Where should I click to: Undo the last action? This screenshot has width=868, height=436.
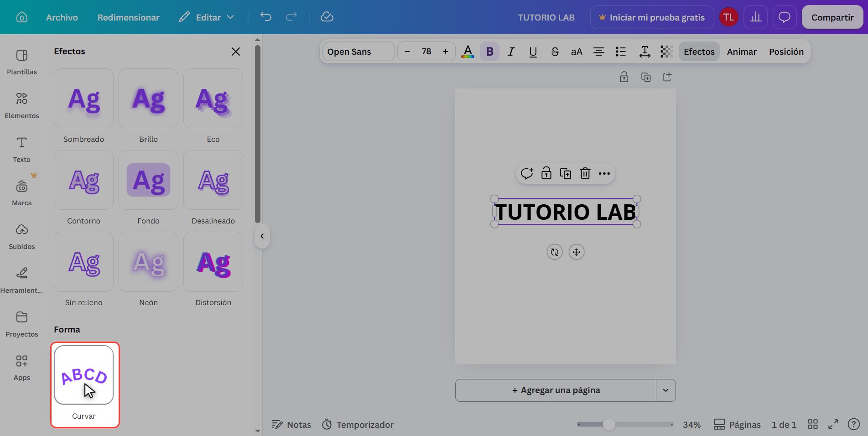tap(265, 17)
